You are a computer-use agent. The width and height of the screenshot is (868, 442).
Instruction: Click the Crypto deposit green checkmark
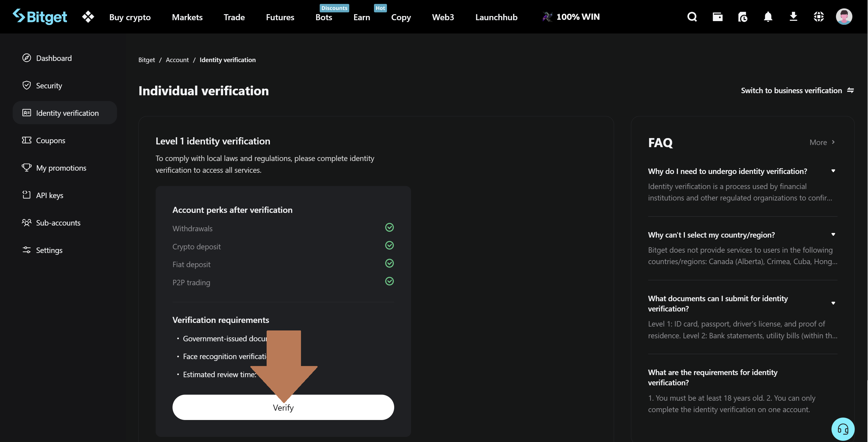click(x=389, y=245)
